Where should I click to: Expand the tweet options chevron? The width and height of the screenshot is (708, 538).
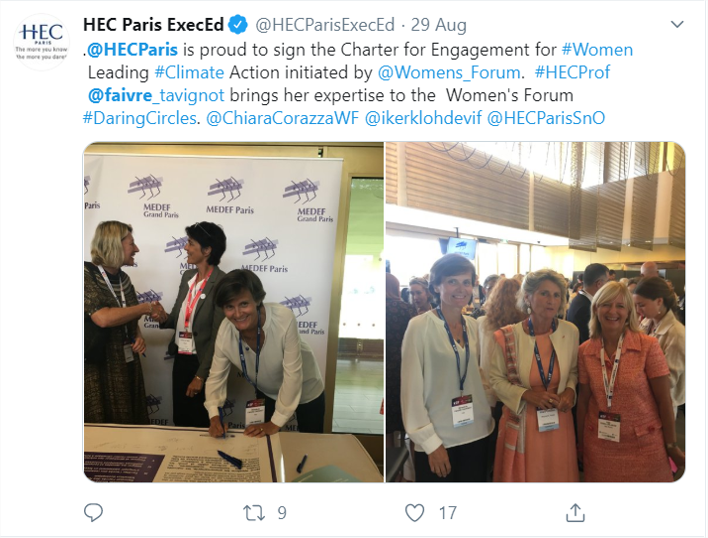(677, 24)
